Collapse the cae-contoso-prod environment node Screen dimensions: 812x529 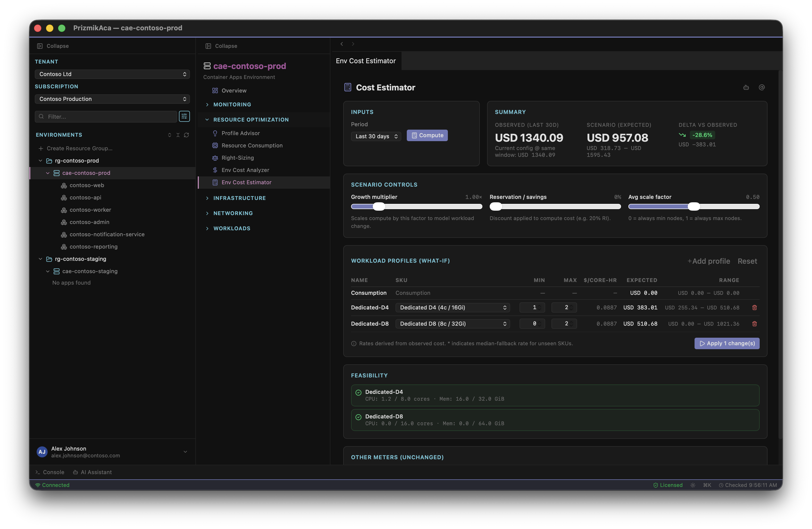tap(48, 173)
